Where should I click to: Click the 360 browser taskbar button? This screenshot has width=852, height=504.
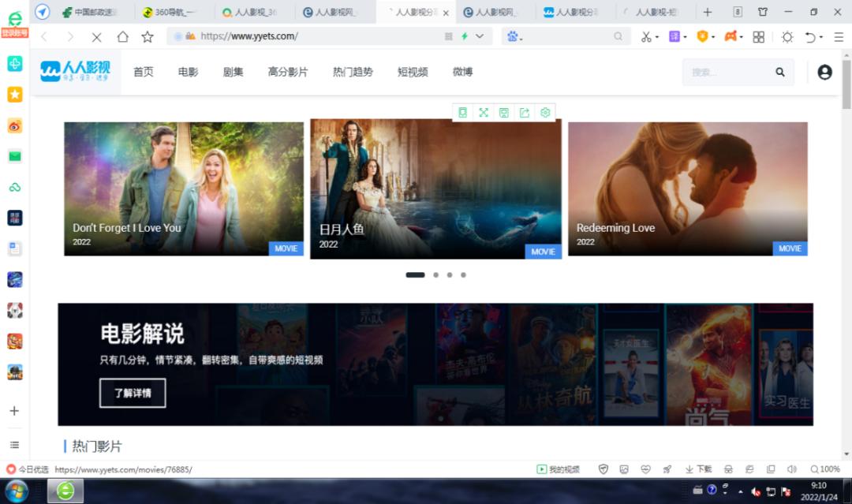65,491
